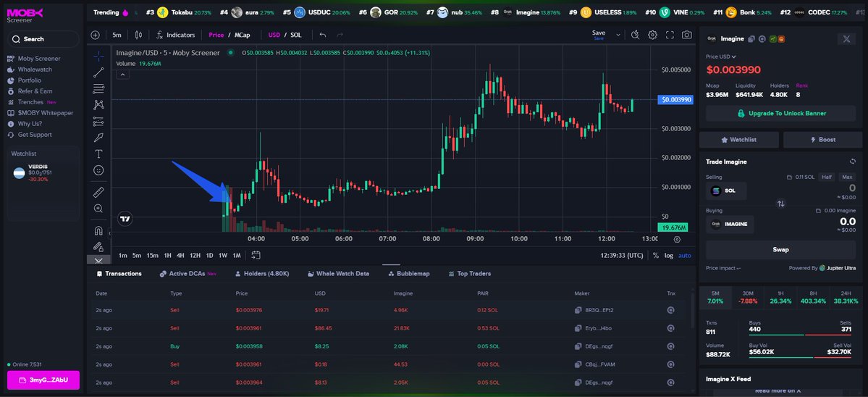This screenshot has height=397, width=868.
Task: Select the Text tool
Action: coord(98,154)
